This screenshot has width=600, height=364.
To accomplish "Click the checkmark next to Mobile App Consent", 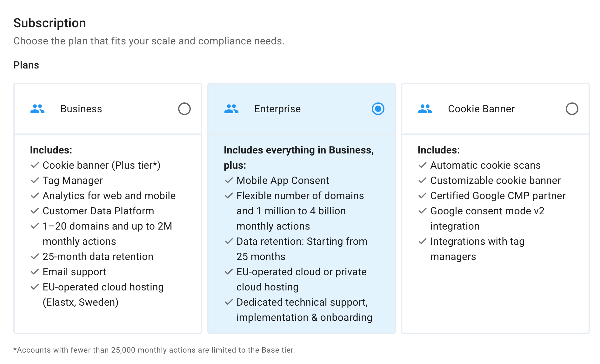I will click(x=229, y=180).
